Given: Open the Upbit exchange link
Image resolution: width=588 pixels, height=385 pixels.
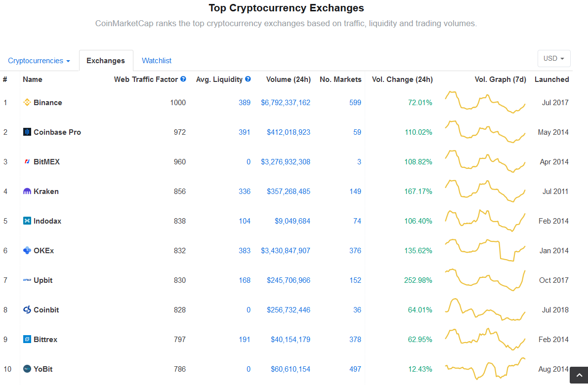Looking at the screenshot, I should [43, 280].
